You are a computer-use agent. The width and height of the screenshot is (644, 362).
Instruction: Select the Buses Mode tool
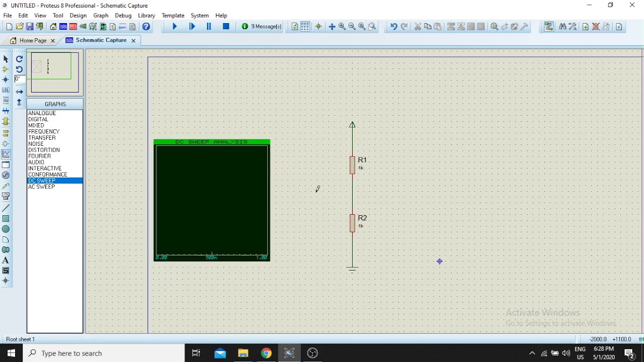click(x=6, y=111)
